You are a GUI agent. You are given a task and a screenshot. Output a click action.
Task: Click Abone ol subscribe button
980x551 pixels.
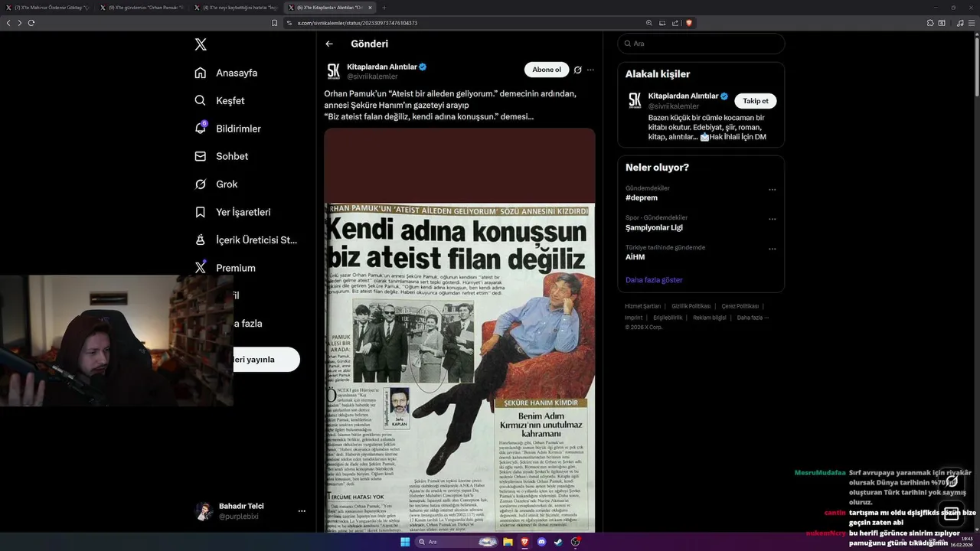pyautogui.click(x=547, y=70)
